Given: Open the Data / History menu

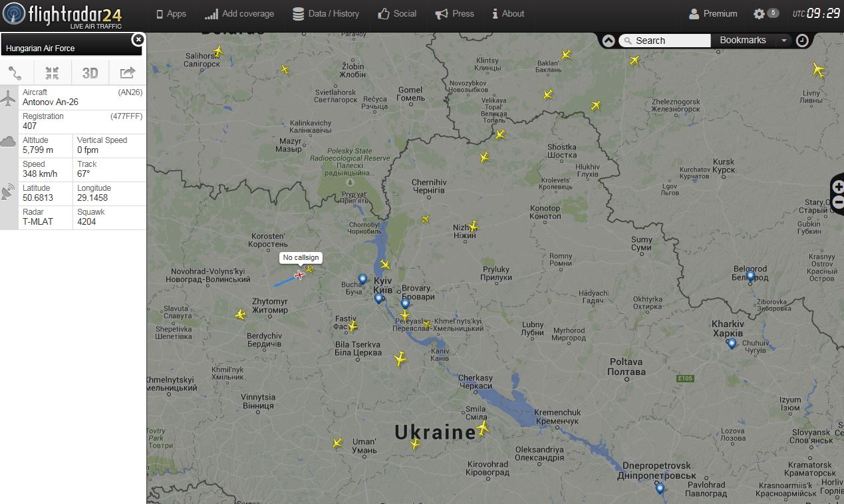Looking at the screenshot, I should [325, 14].
